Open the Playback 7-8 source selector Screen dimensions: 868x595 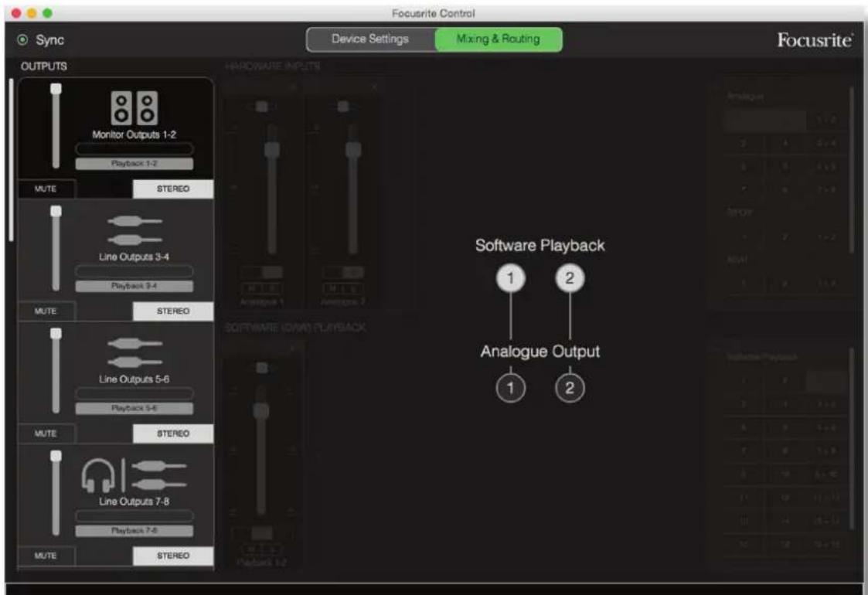click(134, 530)
